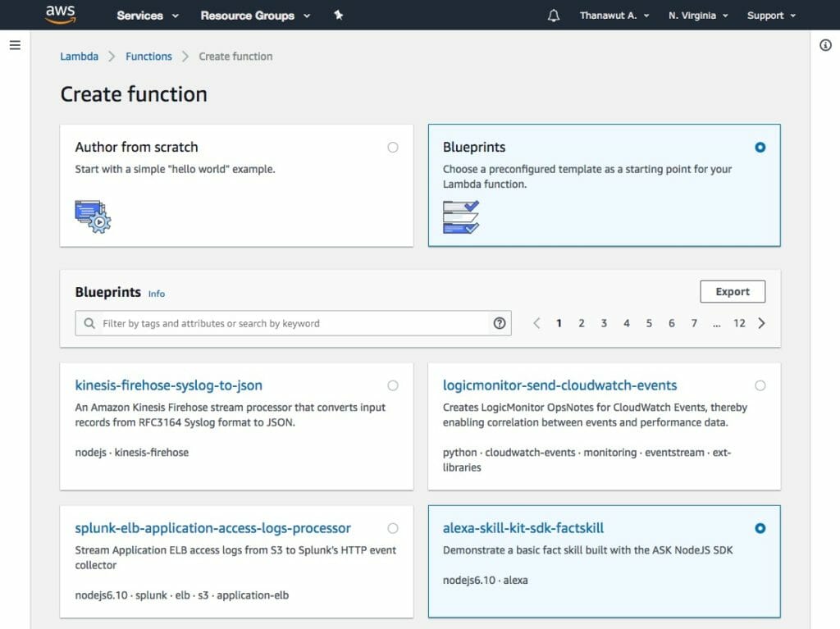840x629 pixels.
Task: Click the AWS logo home icon
Action: (61, 15)
